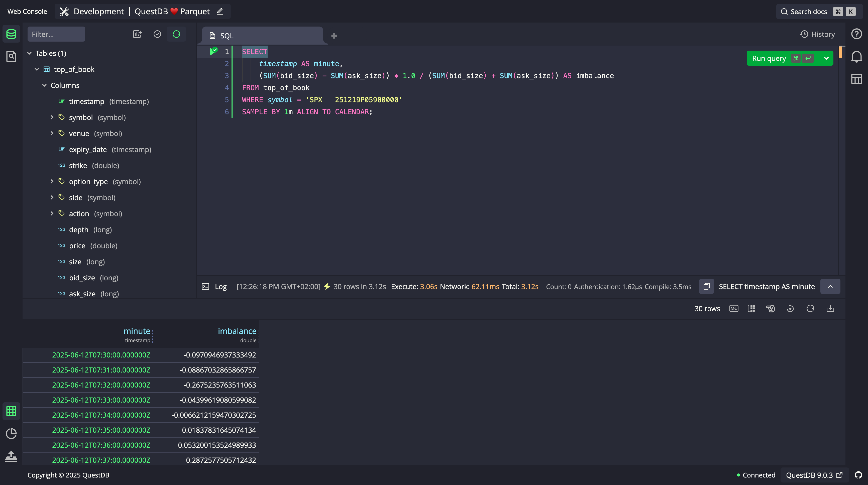Click the select tables checkmark icon

157,34
